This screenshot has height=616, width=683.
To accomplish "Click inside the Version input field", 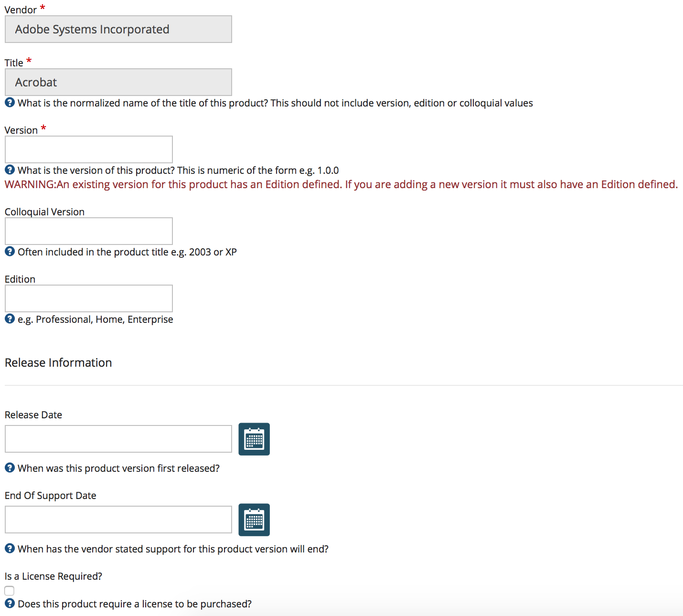I will [88, 149].
